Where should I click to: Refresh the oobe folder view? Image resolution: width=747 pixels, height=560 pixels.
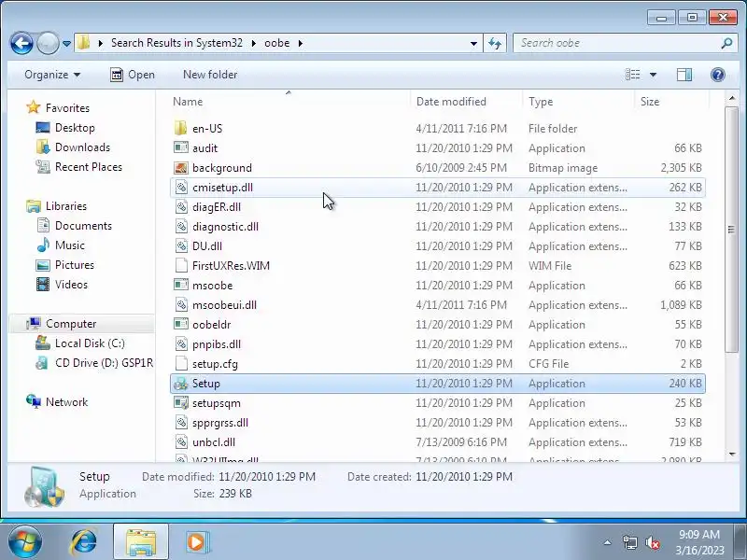(495, 43)
